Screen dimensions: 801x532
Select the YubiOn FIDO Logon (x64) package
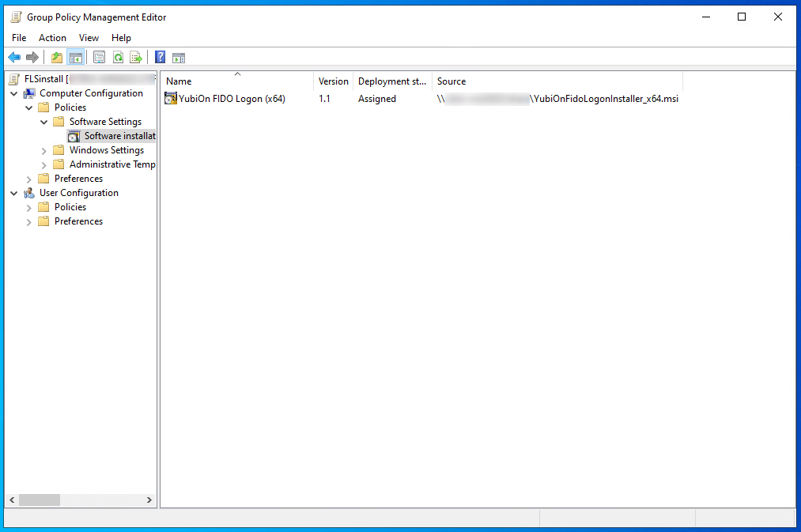tap(231, 99)
